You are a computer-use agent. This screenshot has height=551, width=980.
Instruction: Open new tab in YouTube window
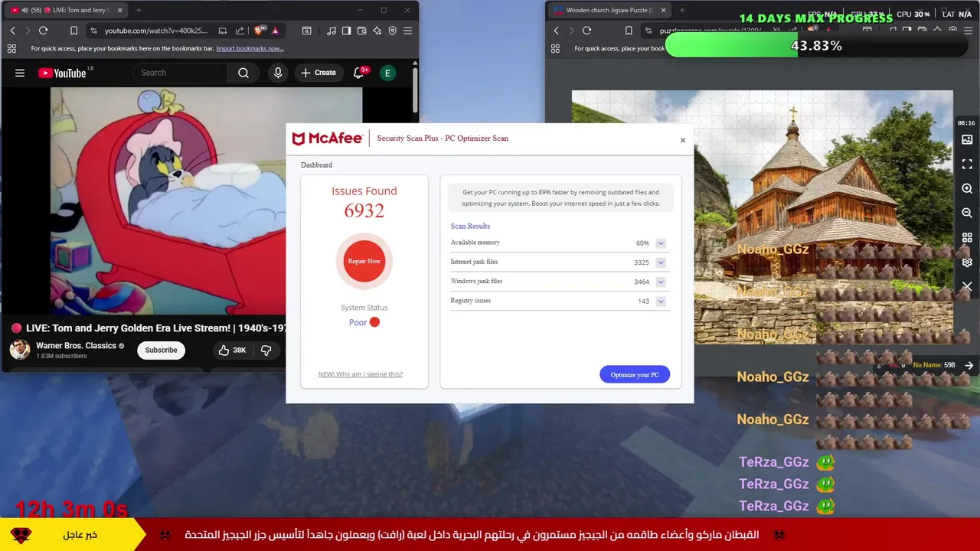coord(139,10)
